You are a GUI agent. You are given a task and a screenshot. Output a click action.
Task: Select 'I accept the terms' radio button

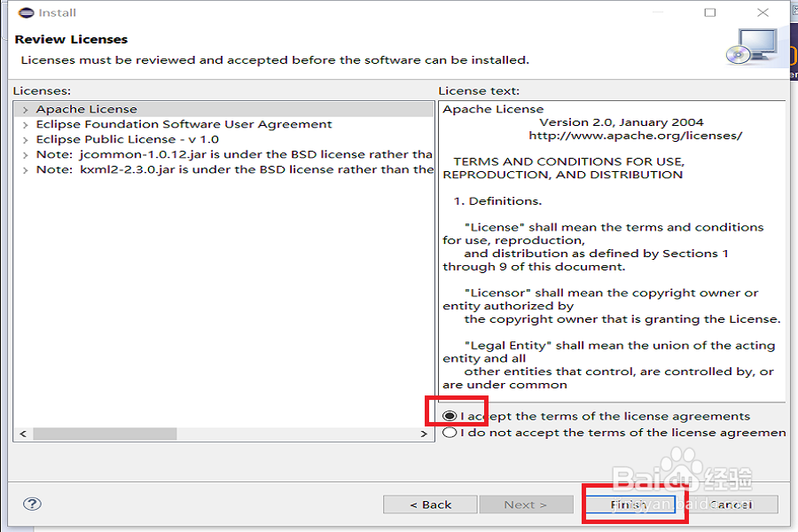click(x=450, y=416)
